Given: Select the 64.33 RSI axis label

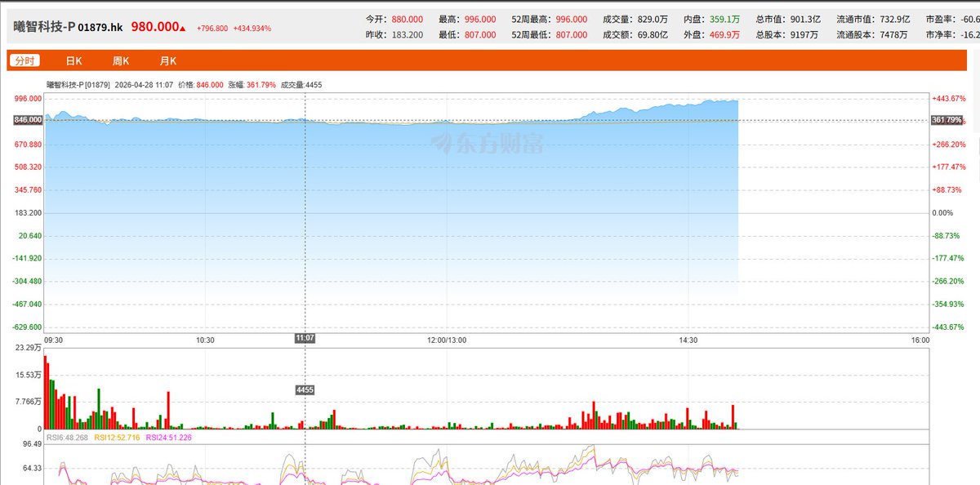Looking at the screenshot, I should 32,469.
